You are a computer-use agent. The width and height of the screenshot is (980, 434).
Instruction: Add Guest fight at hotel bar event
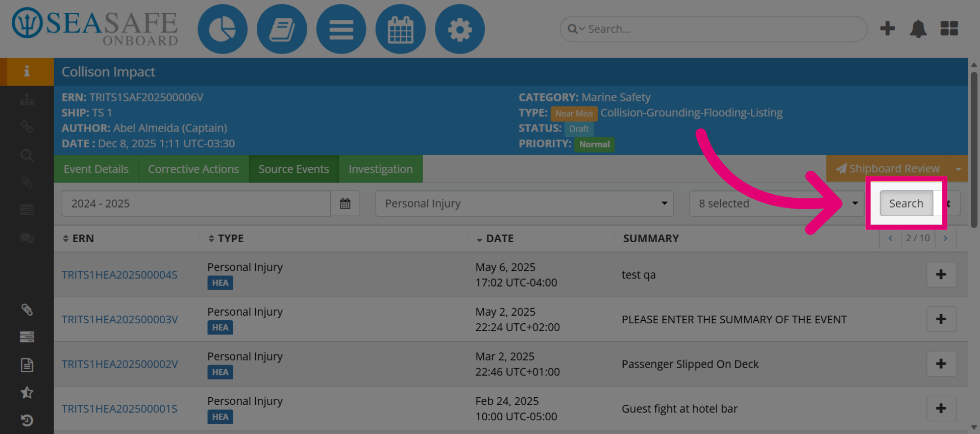tap(941, 409)
